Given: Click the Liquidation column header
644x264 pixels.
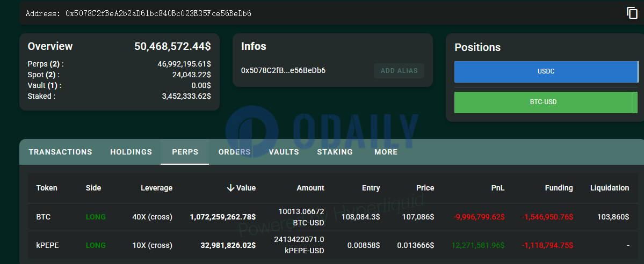Looking at the screenshot, I should click(610, 188).
